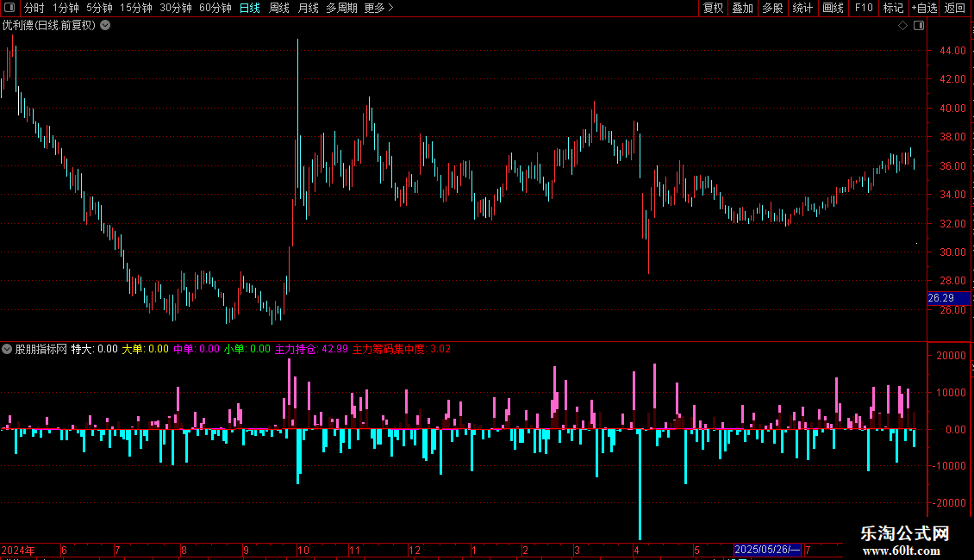Select the 30分钟 period tab

176,8
